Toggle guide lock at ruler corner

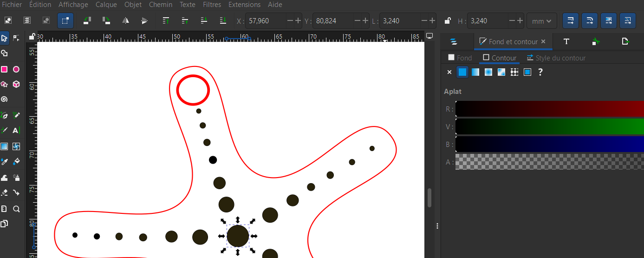tap(32, 37)
